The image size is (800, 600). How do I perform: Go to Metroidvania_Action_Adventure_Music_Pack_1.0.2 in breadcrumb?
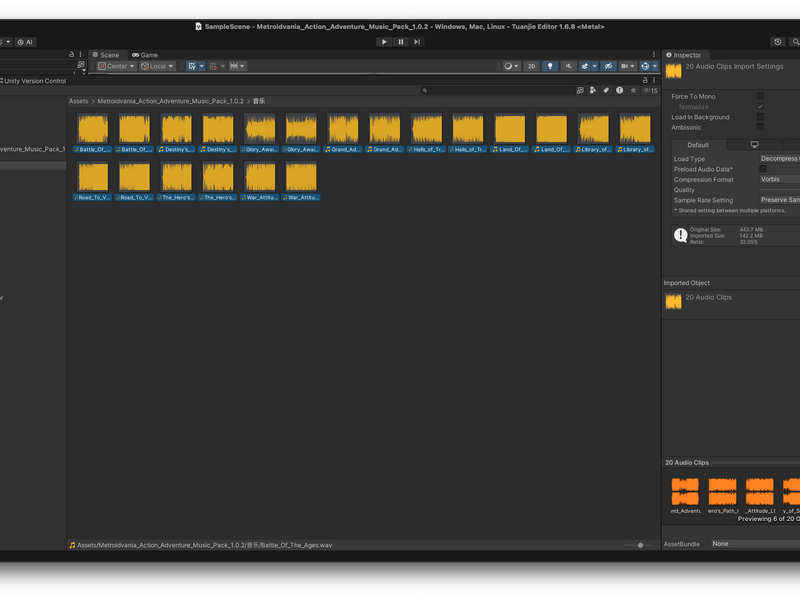170,101
